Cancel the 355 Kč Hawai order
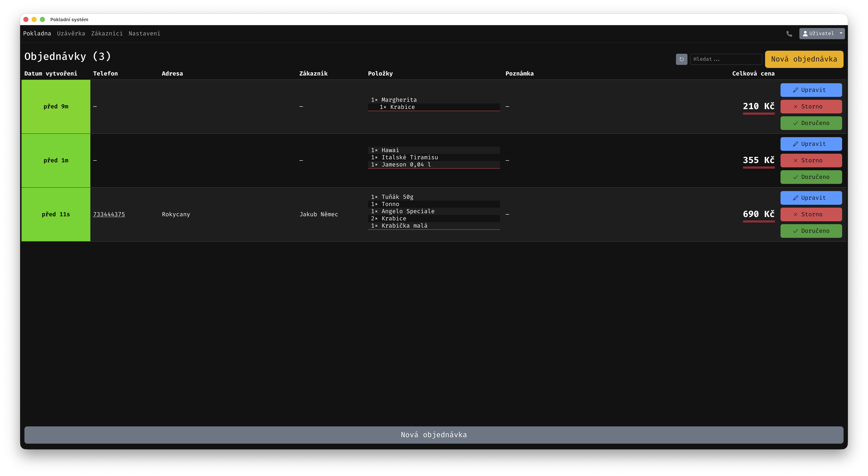 (x=811, y=161)
